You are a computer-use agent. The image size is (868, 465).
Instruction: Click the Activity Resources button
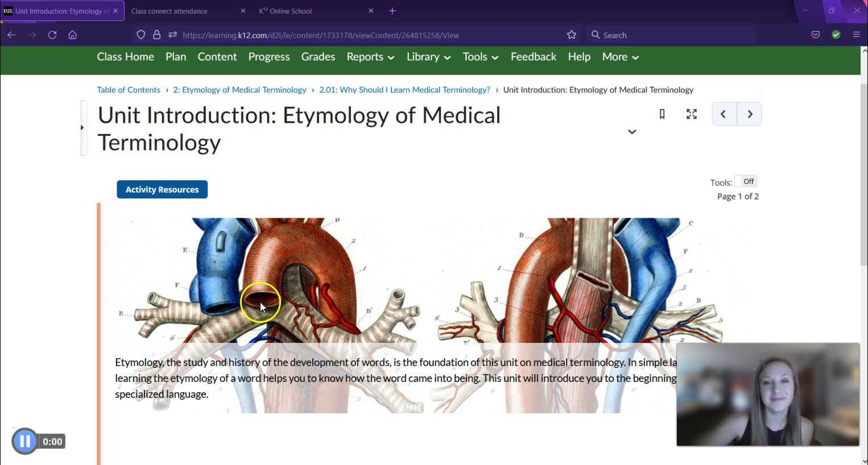[x=162, y=189]
